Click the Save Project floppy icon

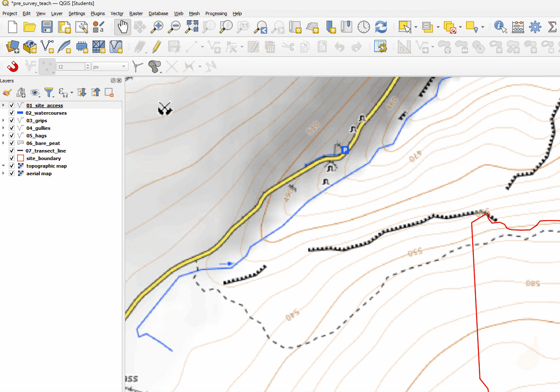point(47,27)
